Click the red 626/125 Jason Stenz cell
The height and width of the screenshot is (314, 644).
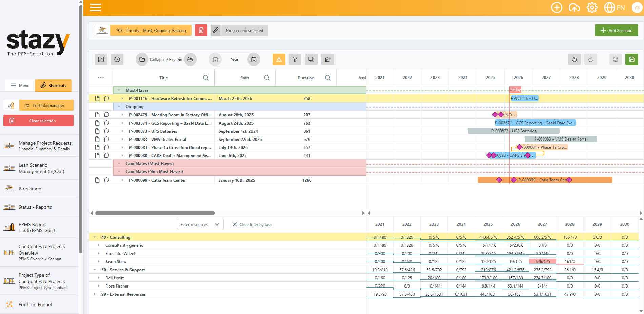pos(542,261)
